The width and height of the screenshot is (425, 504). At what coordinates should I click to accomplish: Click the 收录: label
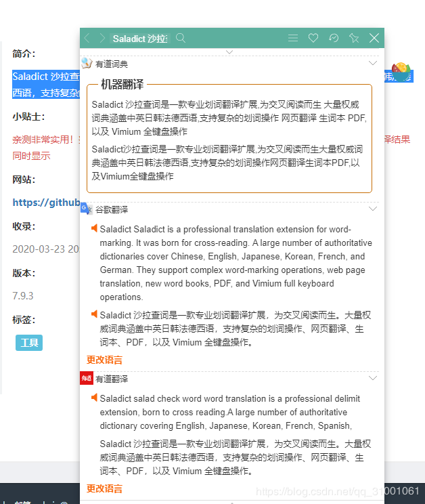point(24,227)
